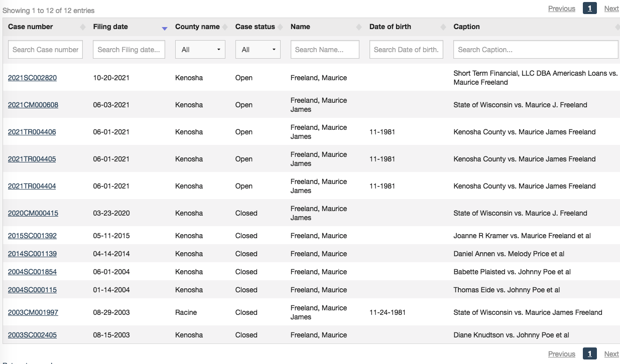
Task: Open case 2004SC001854
Action: [32, 272]
